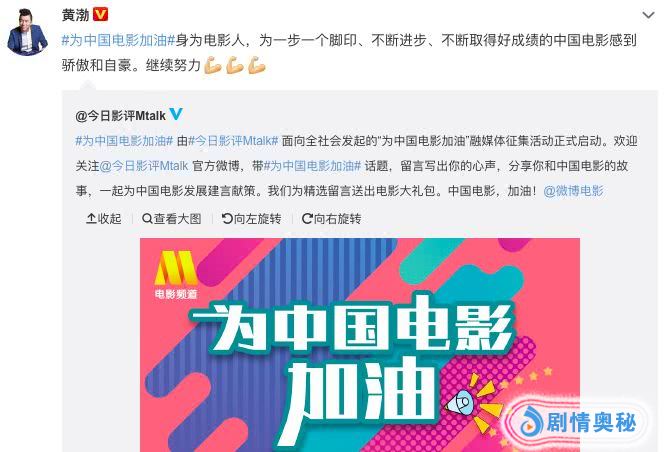Image resolution: width=664 pixels, height=452 pixels.
Task: Select the 黄渤 username text
Action: pyautogui.click(x=75, y=15)
